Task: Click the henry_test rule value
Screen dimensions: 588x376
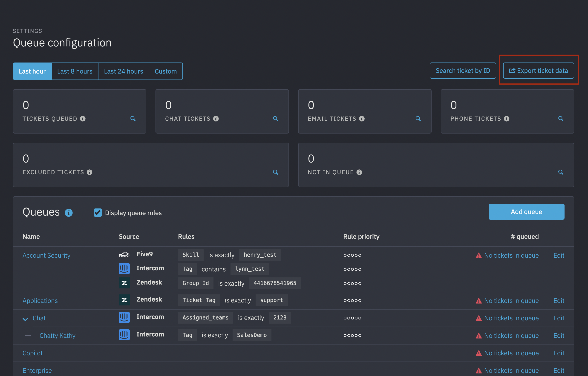Action: point(260,255)
